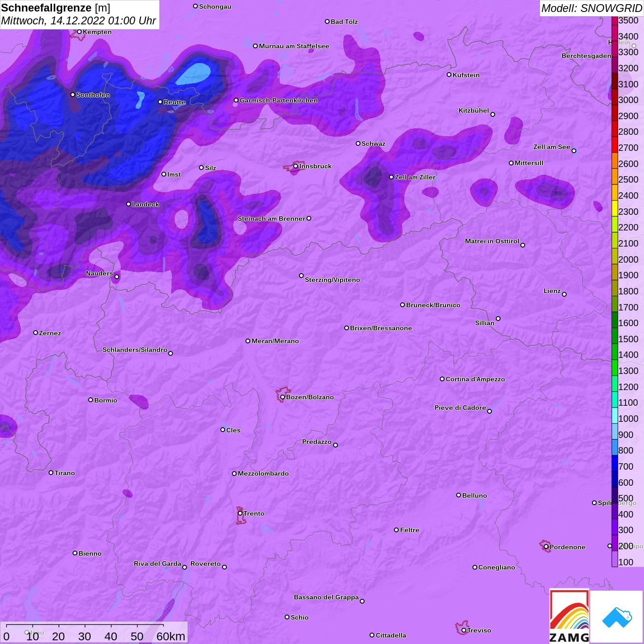The image size is (644, 644).
Task: Click the "3500" value on the color scale
Action: [x=628, y=20]
